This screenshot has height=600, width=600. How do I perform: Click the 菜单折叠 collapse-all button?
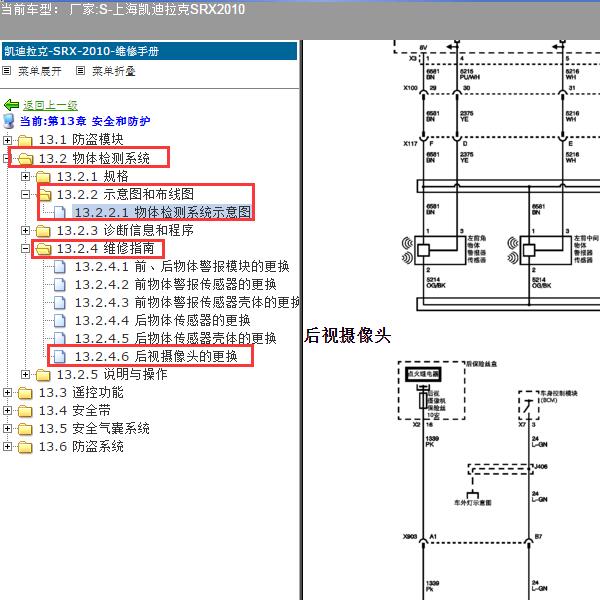click(x=114, y=71)
